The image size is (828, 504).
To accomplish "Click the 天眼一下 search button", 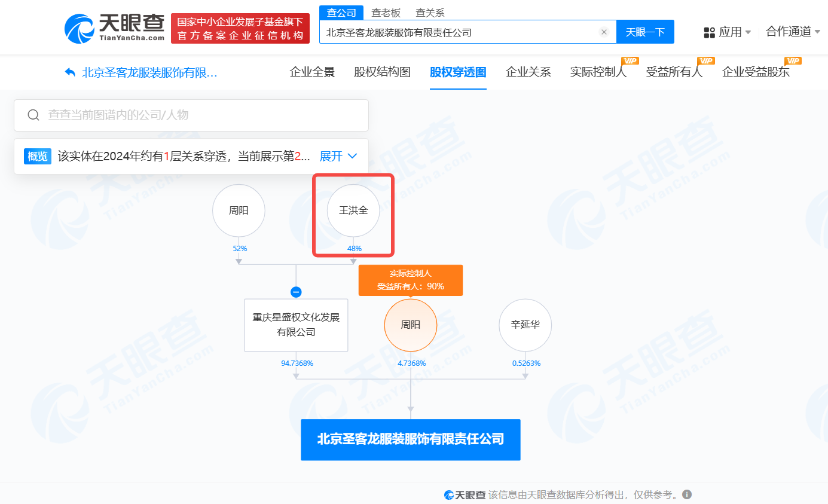I will 645,32.
